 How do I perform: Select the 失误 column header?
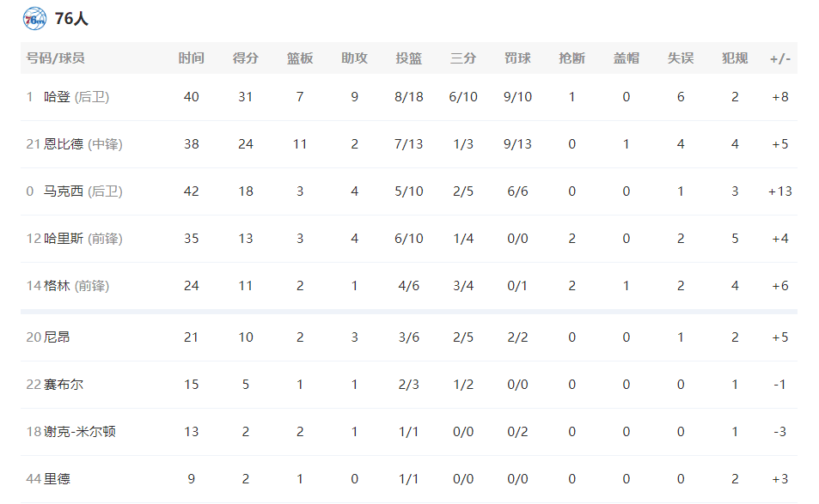tap(681, 58)
